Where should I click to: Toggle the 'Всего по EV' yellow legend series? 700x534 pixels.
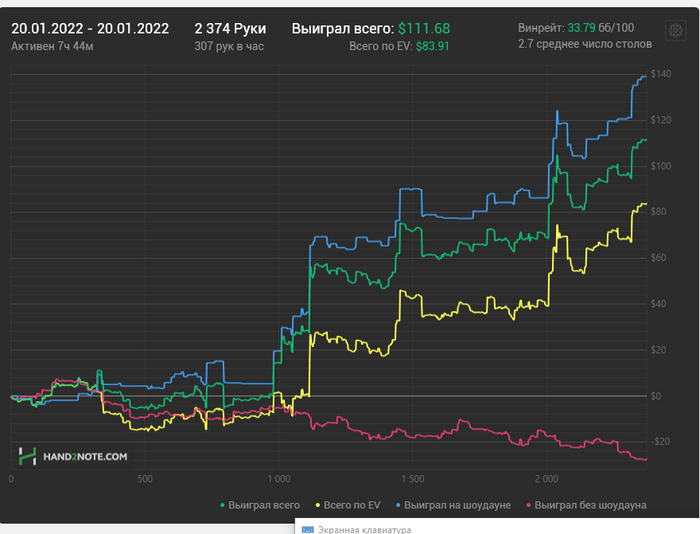point(348,505)
